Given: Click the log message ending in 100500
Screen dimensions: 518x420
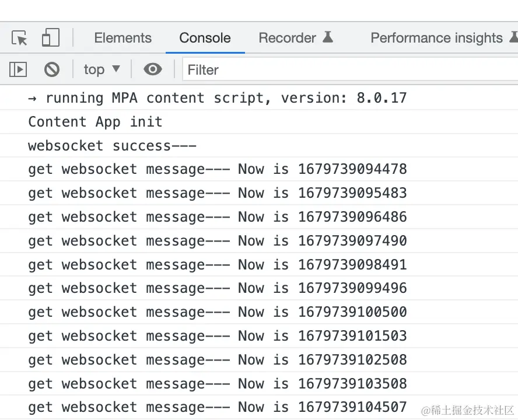Looking at the screenshot, I should click(217, 312).
